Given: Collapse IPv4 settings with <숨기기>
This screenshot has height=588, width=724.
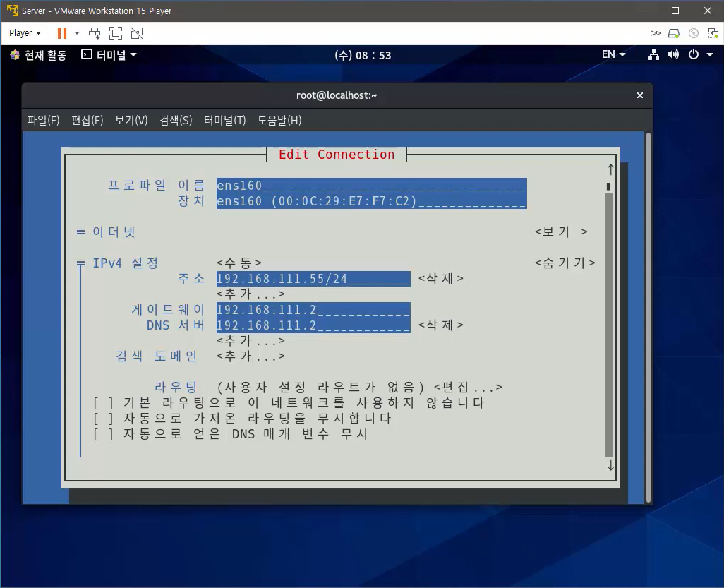Looking at the screenshot, I should coord(565,263).
